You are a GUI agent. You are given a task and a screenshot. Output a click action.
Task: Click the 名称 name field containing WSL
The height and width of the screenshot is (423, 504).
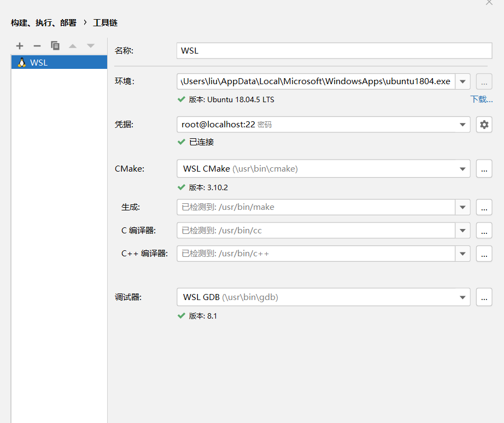click(335, 51)
